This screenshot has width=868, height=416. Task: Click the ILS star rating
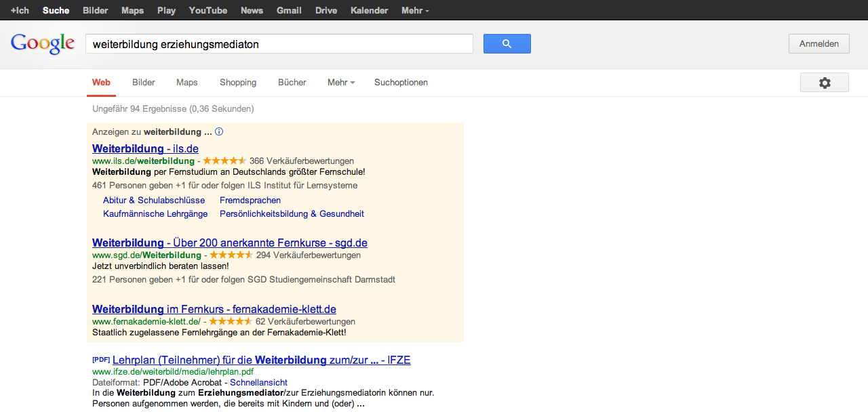tap(224, 161)
